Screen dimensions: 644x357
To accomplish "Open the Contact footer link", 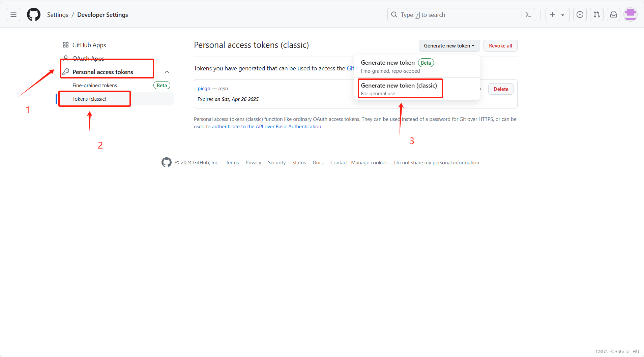I will coord(339,163).
